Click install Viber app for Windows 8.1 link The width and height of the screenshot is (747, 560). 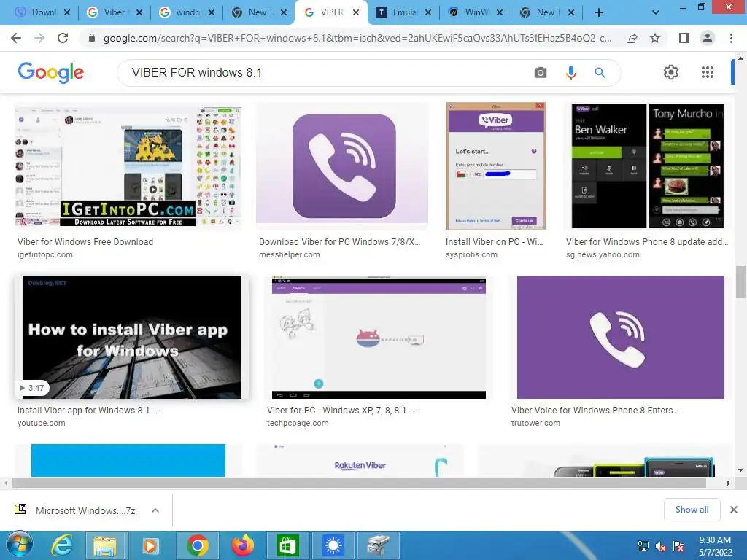pyautogui.click(x=88, y=411)
